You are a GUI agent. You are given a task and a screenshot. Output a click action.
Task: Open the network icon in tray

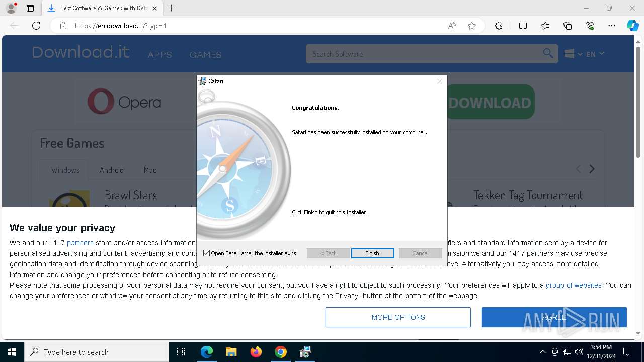[x=567, y=352]
